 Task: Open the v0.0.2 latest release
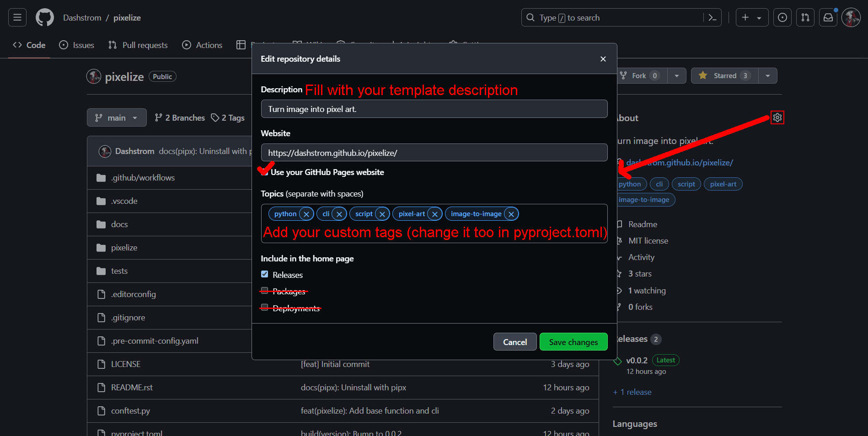click(x=637, y=360)
